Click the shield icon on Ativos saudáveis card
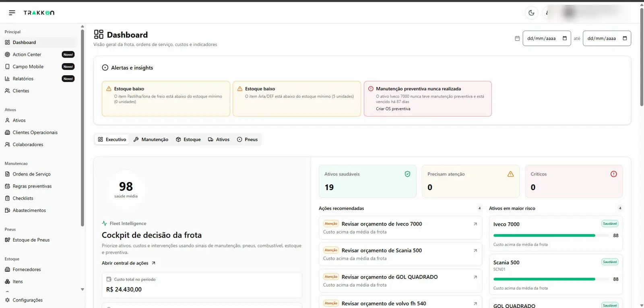 [x=407, y=174]
